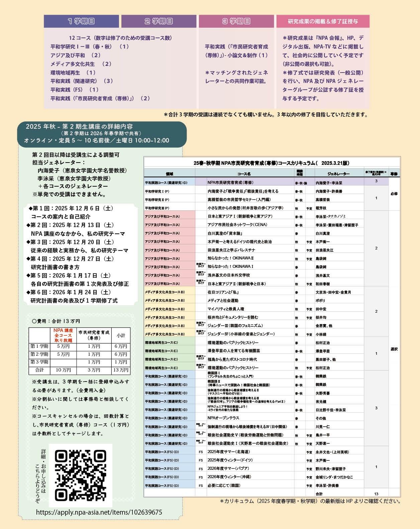Click the メディアと社会運動 course name

click(223, 300)
